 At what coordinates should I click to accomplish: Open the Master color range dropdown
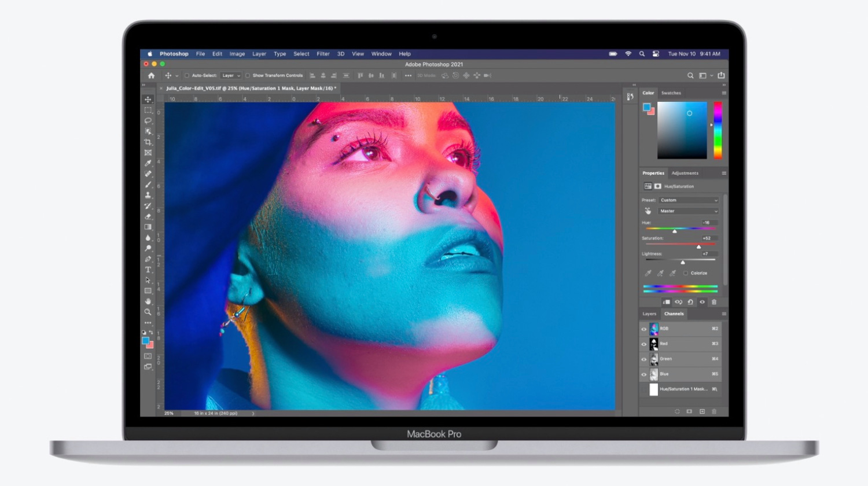689,211
